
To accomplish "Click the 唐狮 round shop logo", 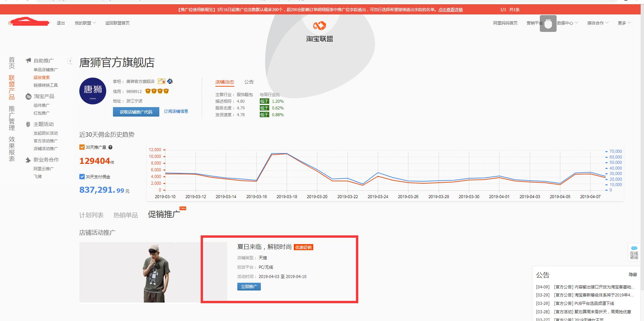I will (93, 91).
